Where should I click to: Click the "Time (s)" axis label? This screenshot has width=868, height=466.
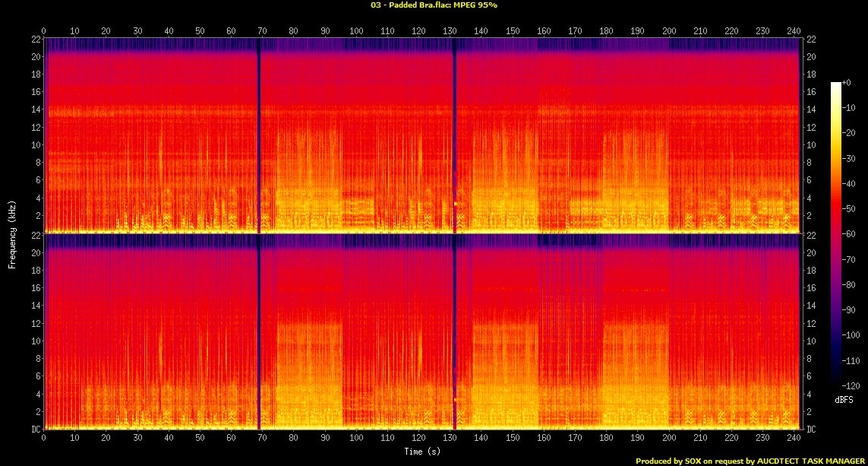point(423,452)
